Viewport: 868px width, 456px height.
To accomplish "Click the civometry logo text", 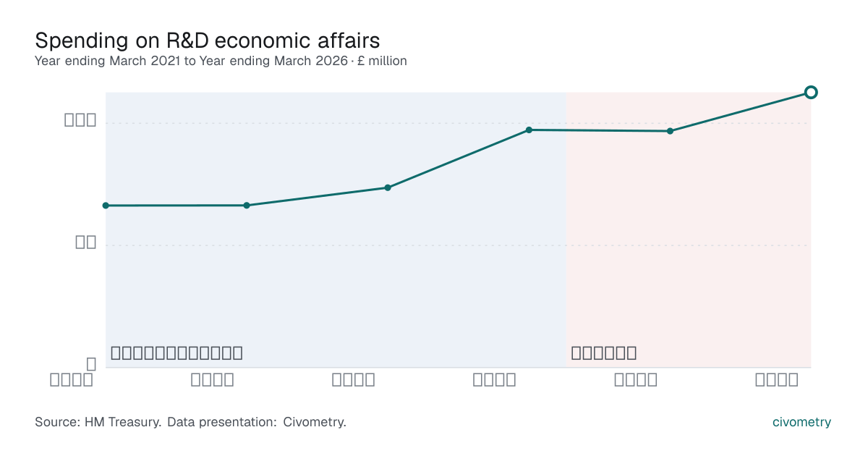I will pyautogui.click(x=802, y=422).
